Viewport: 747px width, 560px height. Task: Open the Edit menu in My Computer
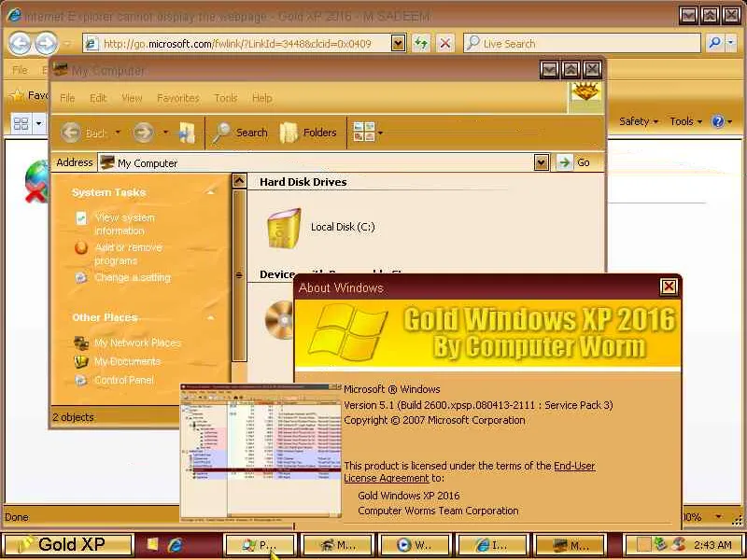[x=98, y=98]
